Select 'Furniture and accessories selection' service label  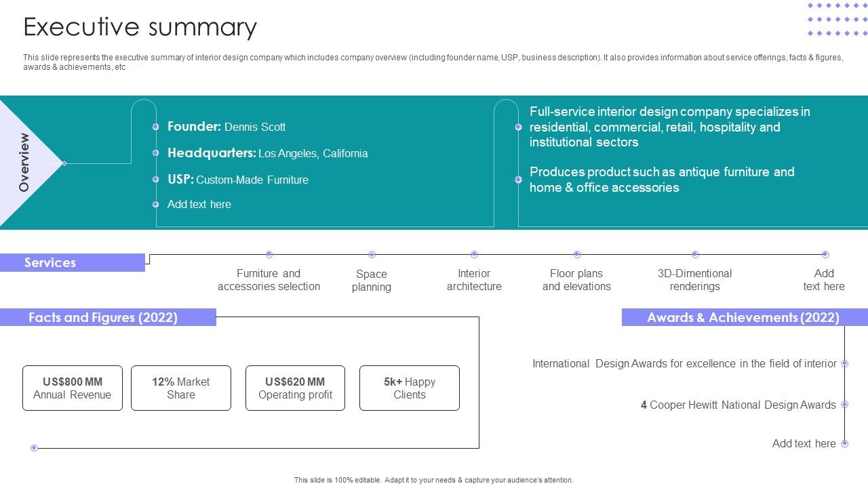tap(269, 280)
